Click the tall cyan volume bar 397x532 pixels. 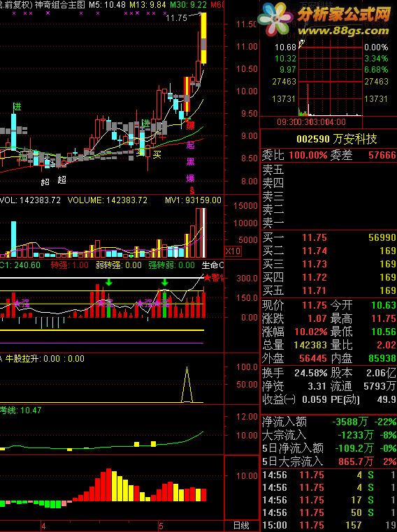[13, 239]
